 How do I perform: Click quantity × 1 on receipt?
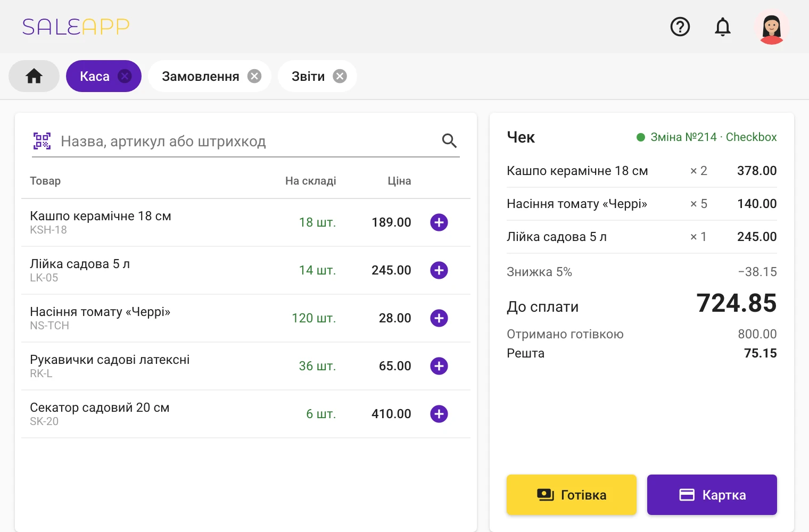click(698, 237)
